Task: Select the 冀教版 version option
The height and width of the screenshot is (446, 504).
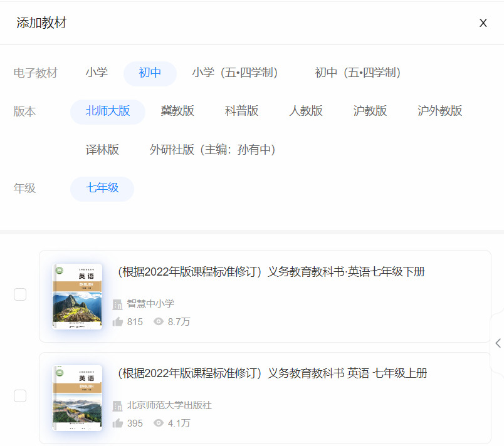Action: click(178, 111)
